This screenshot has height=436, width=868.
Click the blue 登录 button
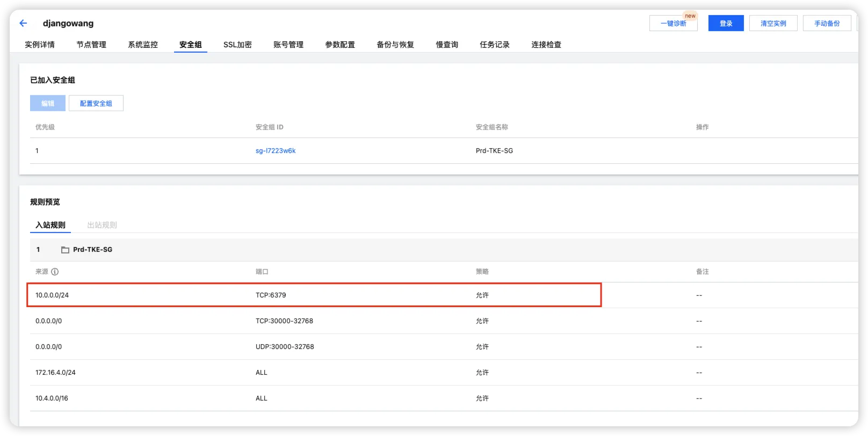coord(726,23)
